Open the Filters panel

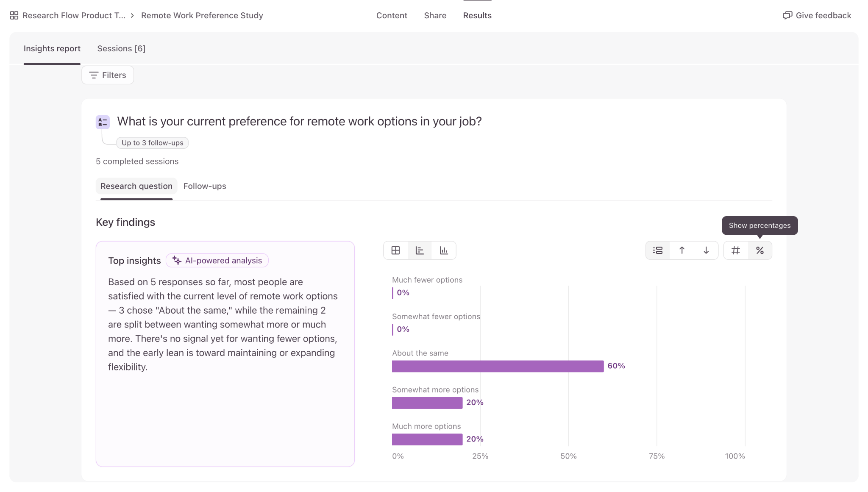point(108,75)
